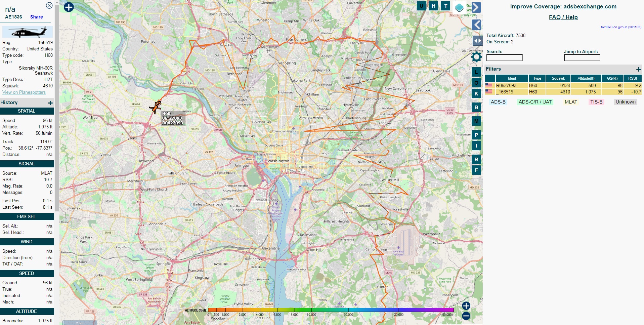The width and height of the screenshot is (644, 325).
Task: Sort table by RSSI column
Action: (x=633, y=78)
